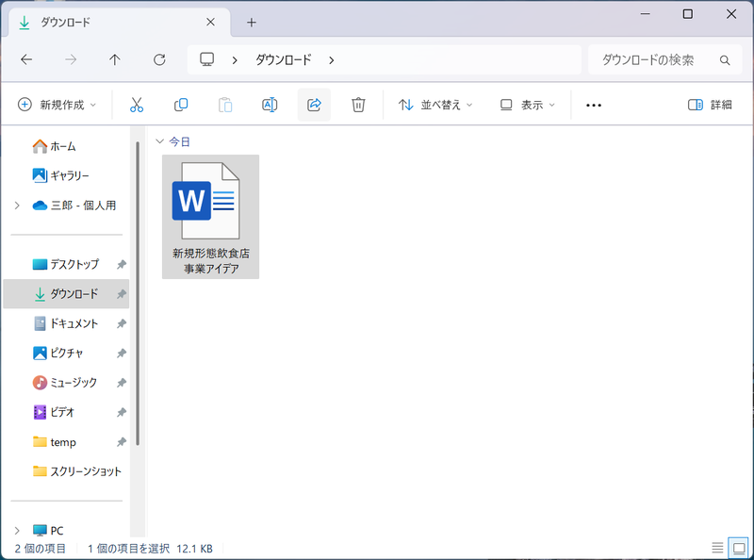The image size is (754, 560).
Task: Switch to large thumbnails view at bottom right
Action: pos(737,547)
